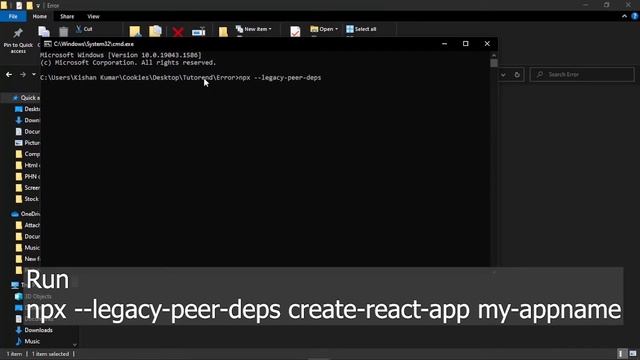Screen dimensions: 640x360
Task: Open the Share ribbon tab
Action: pos(67,16)
